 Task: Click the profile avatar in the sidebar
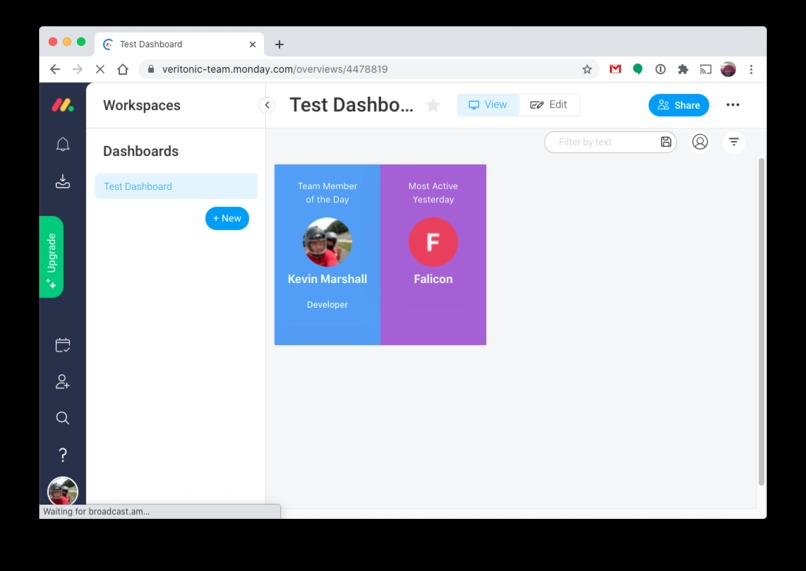[x=63, y=491]
